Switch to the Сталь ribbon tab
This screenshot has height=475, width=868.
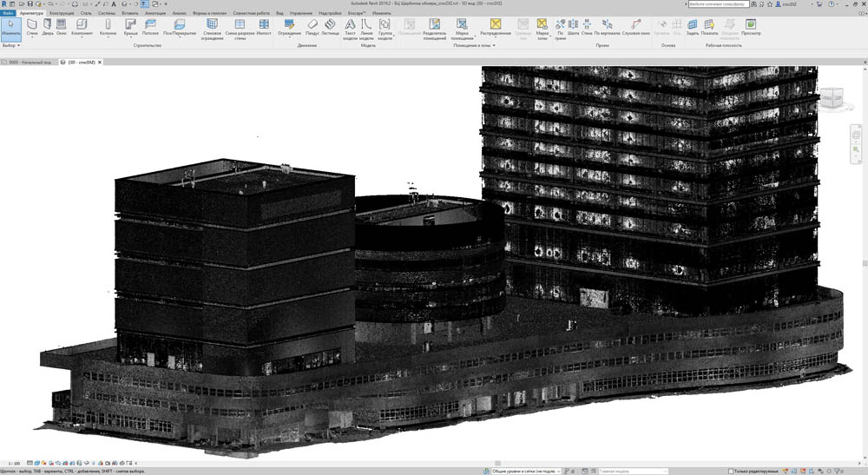86,13
